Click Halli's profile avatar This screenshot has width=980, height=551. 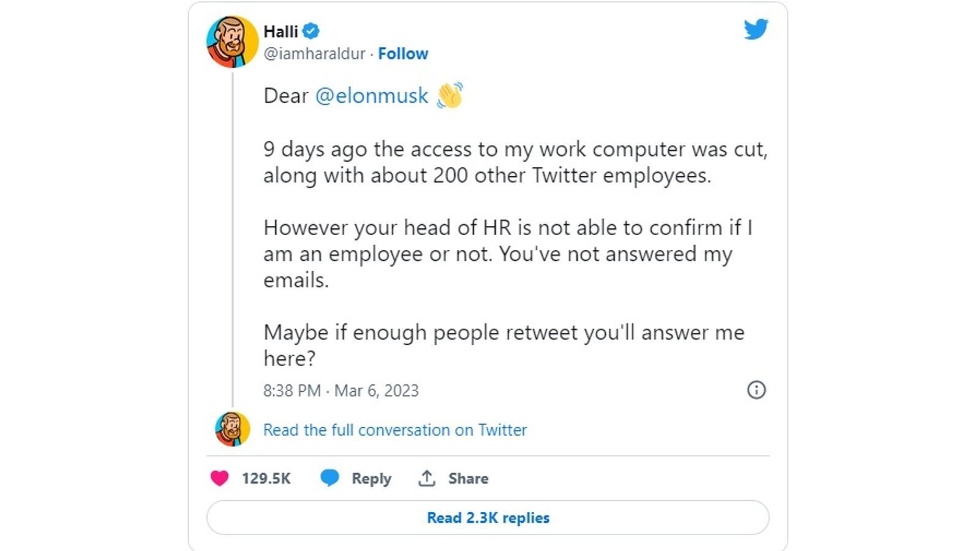[x=232, y=39]
